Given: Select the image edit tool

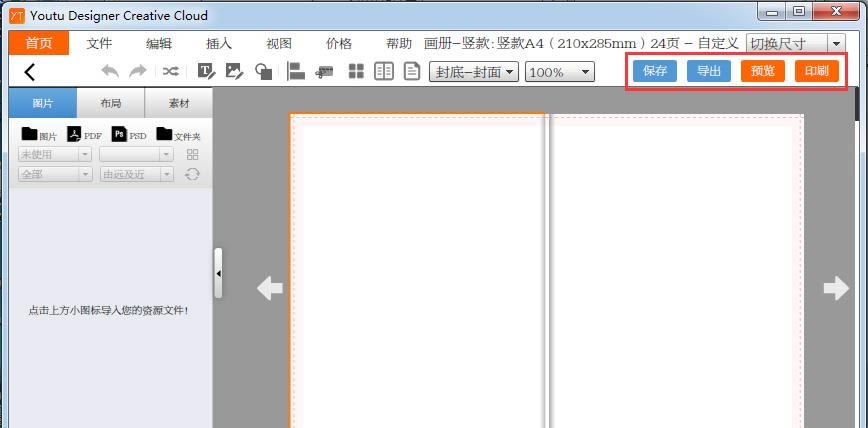Looking at the screenshot, I should pos(234,71).
